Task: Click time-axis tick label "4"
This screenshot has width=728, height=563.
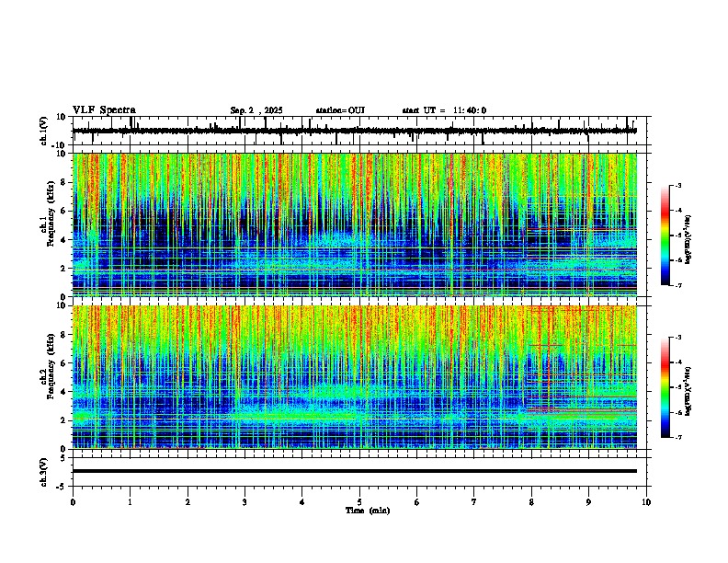Action: pyautogui.click(x=302, y=502)
